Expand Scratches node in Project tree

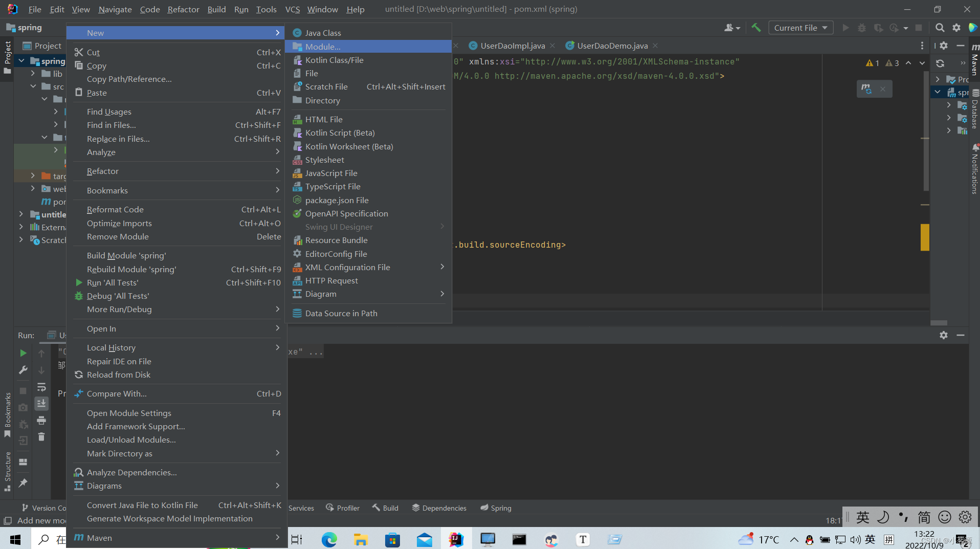point(21,239)
